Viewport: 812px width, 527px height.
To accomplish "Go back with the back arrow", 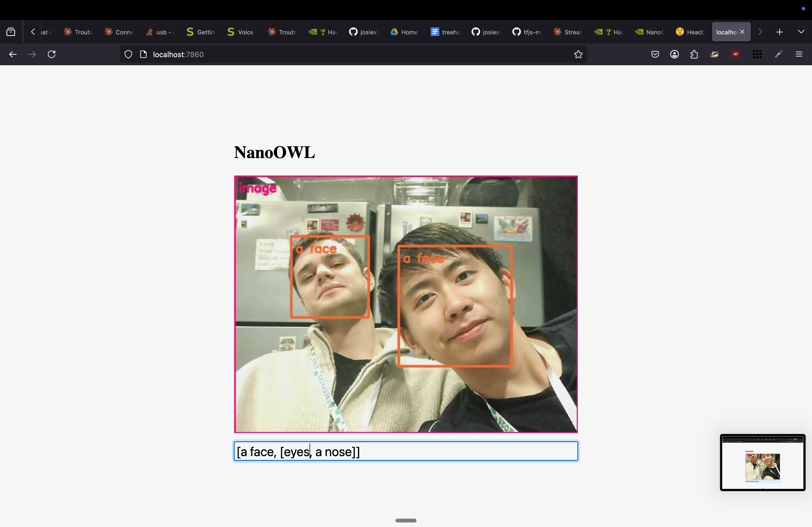I will (x=13, y=54).
